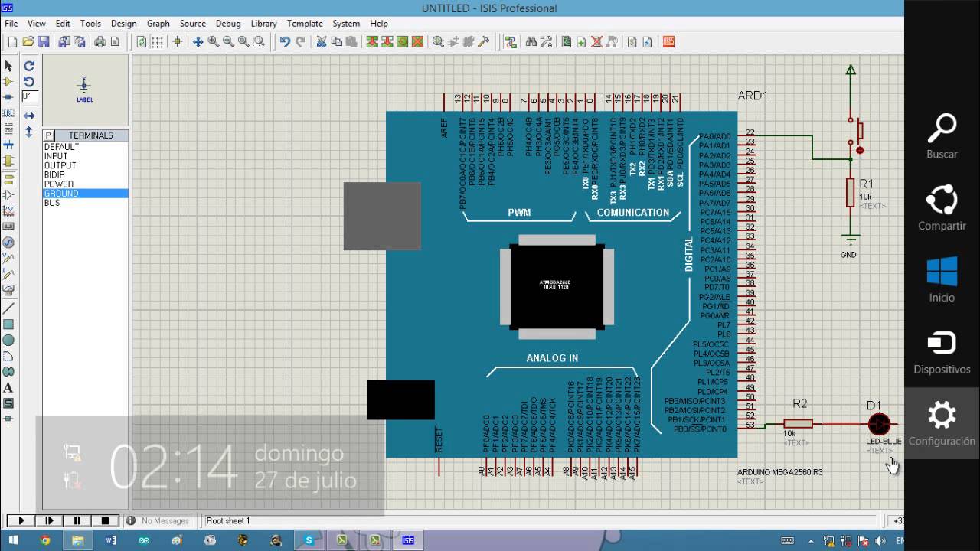This screenshot has height=551, width=980.
Task: Open the Debug menu
Action: pos(228,24)
